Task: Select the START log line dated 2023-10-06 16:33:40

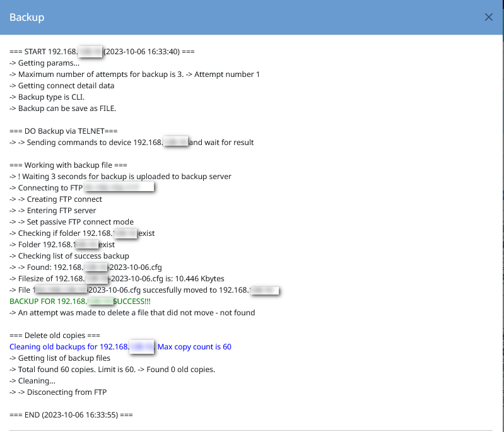Action: pos(102,52)
